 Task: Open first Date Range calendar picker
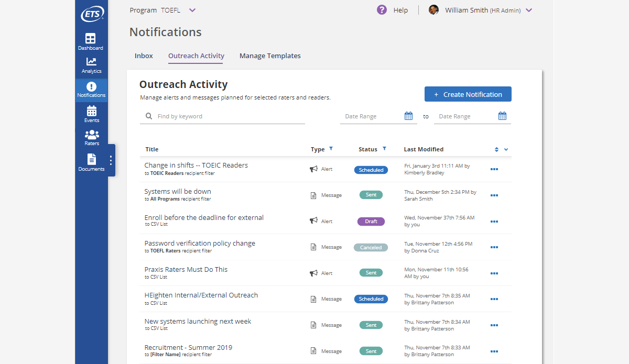[x=409, y=116]
